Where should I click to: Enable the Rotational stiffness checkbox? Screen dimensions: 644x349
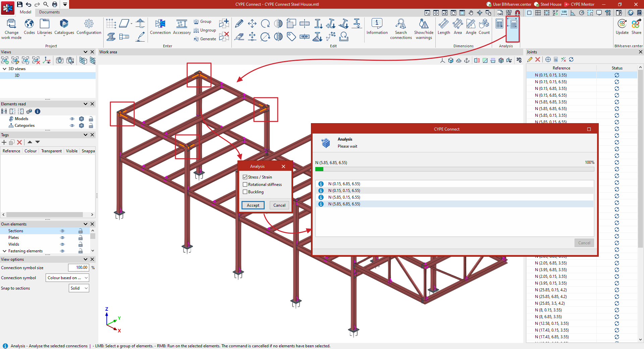(x=245, y=184)
